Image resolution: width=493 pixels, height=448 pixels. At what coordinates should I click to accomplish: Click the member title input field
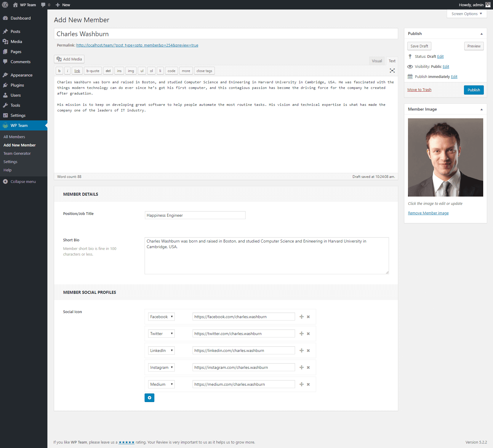pos(226,34)
